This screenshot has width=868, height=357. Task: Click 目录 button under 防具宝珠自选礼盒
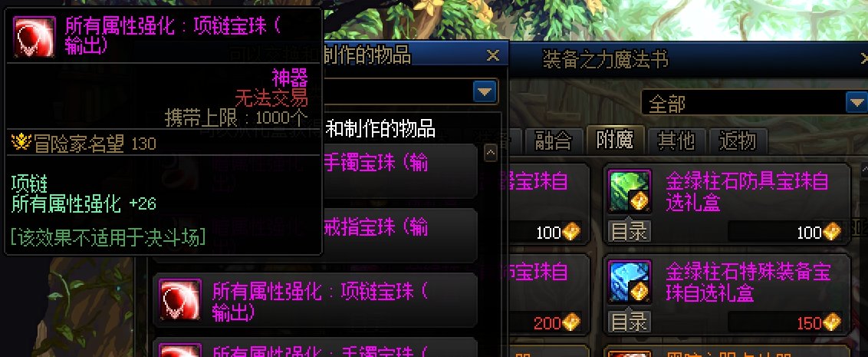(630, 232)
